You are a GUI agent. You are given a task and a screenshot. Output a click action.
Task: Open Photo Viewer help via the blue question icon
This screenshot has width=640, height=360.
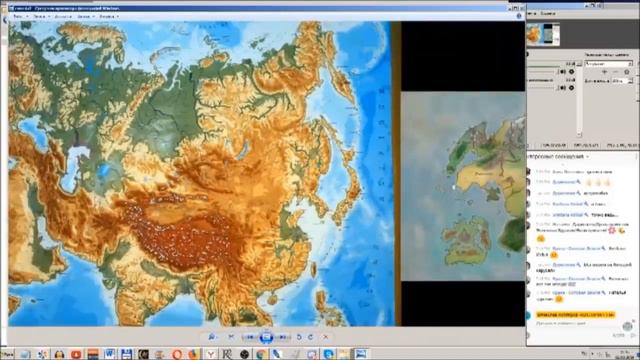click(519, 16)
